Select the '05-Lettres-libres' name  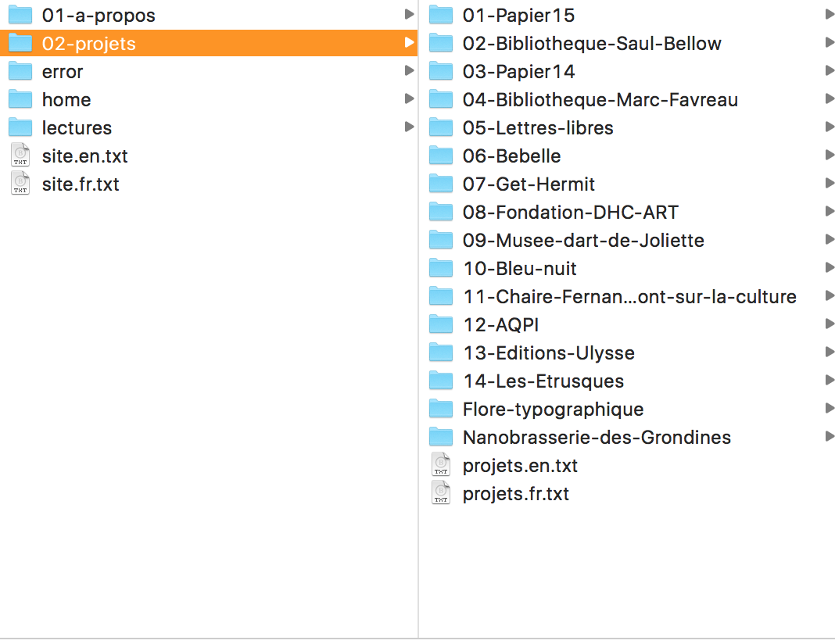coord(538,127)
